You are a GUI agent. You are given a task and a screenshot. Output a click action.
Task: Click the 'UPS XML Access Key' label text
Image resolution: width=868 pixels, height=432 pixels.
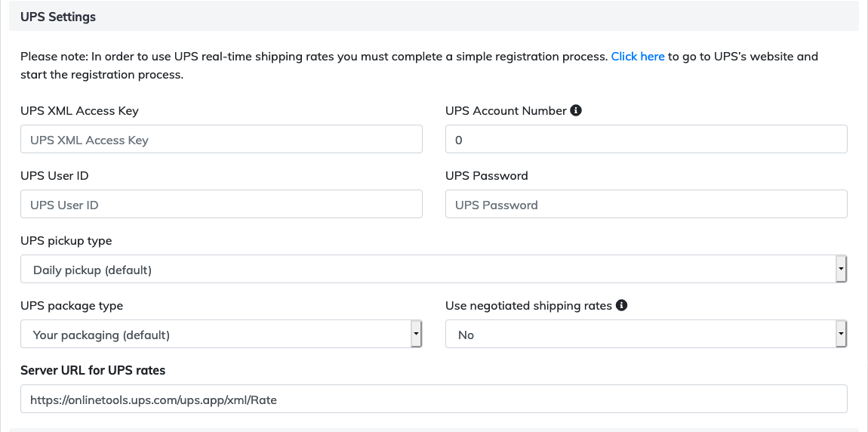pyautogui.click(x=79, y=110)
